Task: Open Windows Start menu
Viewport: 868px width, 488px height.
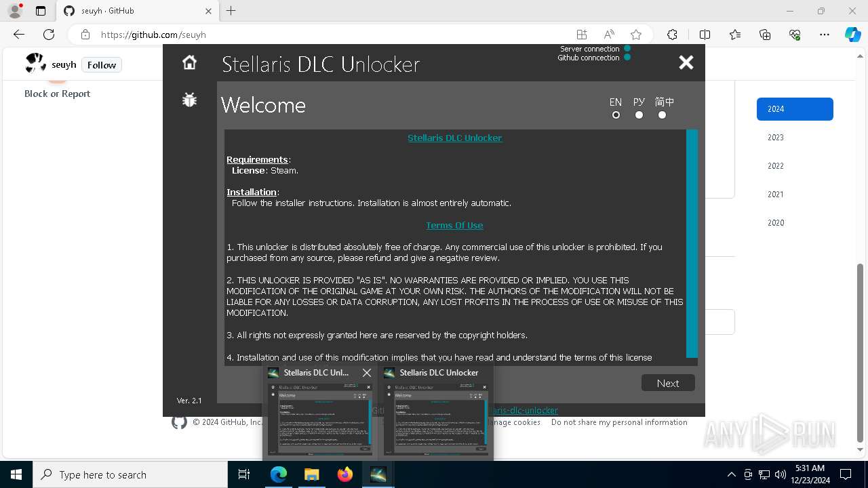Action: coord(16,474)
